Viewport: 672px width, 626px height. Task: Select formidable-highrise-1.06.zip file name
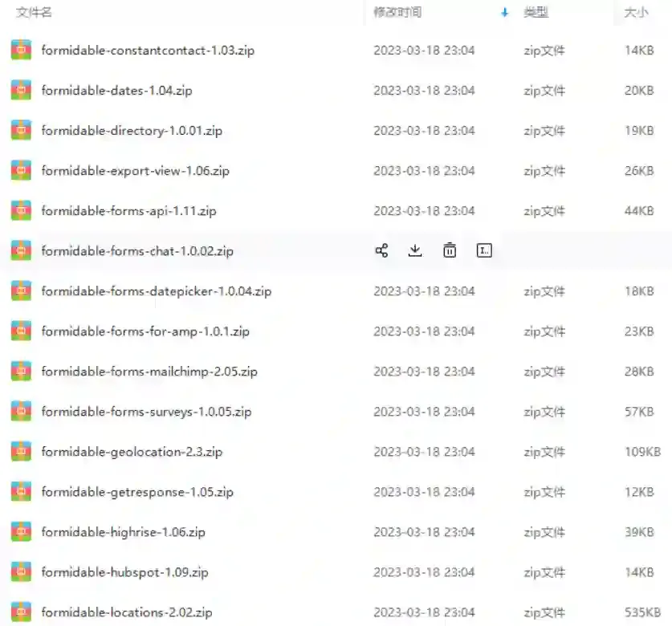point(123,532)
